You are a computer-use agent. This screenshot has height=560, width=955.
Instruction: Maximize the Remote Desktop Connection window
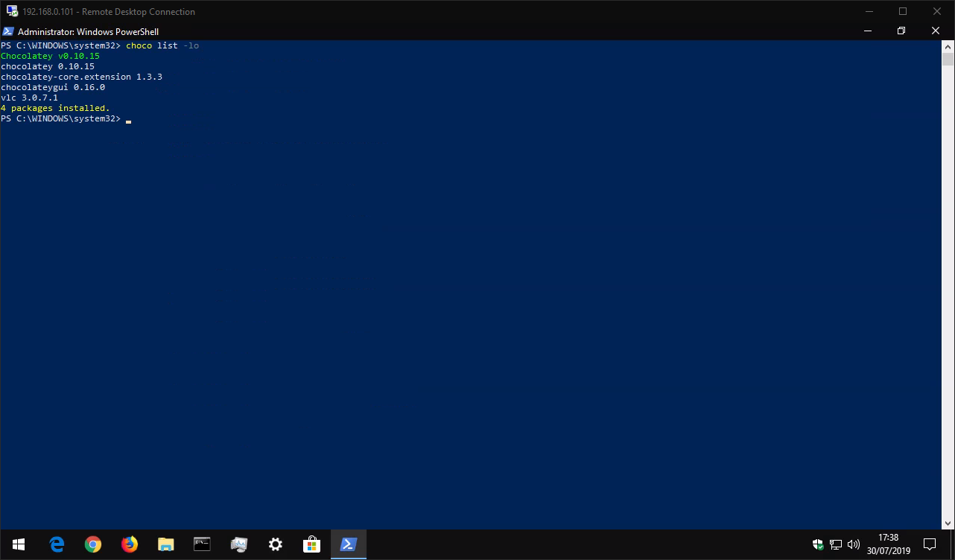[903, 11]
